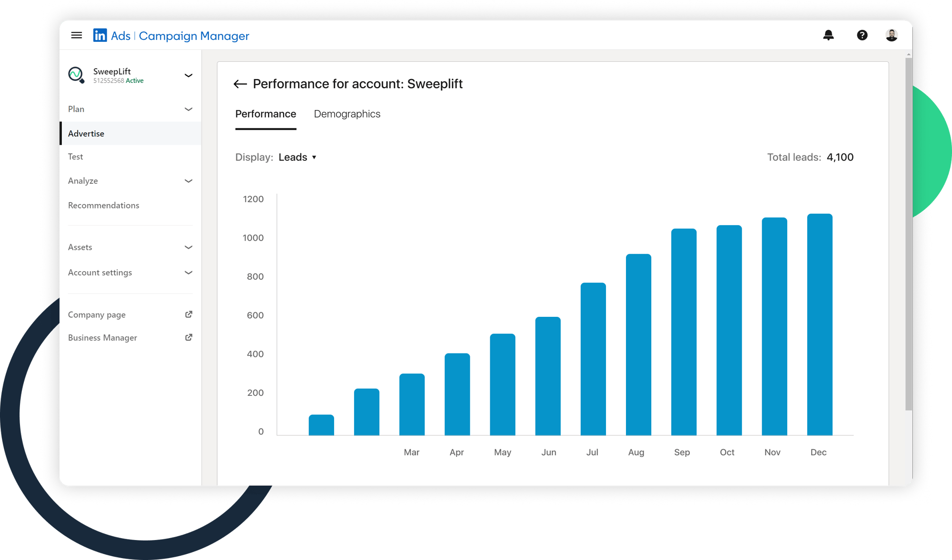Click the vertical scrollbar thumb
952x560 pixels.
[x=908, y=233]
